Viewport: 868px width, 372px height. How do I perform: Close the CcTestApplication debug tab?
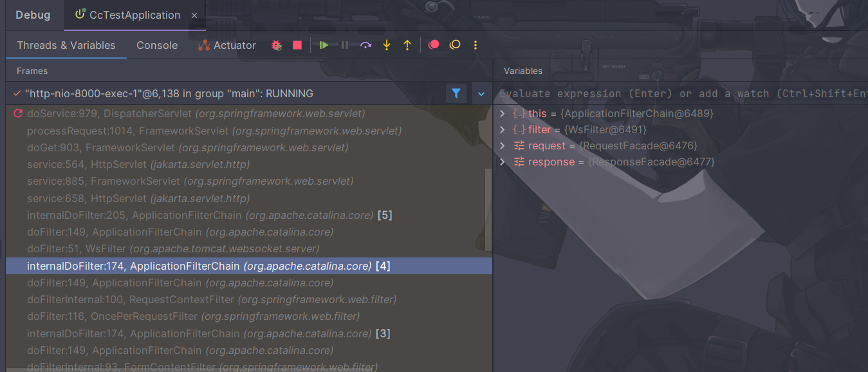pyautogui.click(x=194, y=15)
